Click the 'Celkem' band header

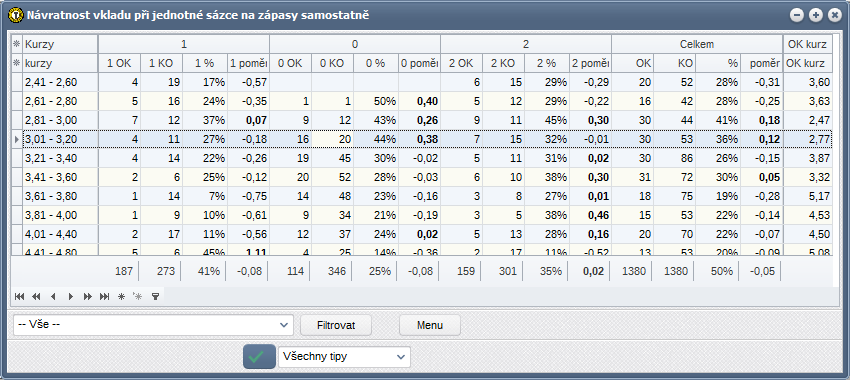pyautogui.click(x=697, y=44)
